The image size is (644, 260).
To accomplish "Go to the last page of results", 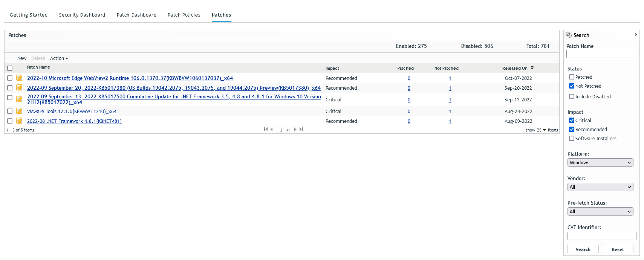I will click(301, 130).
